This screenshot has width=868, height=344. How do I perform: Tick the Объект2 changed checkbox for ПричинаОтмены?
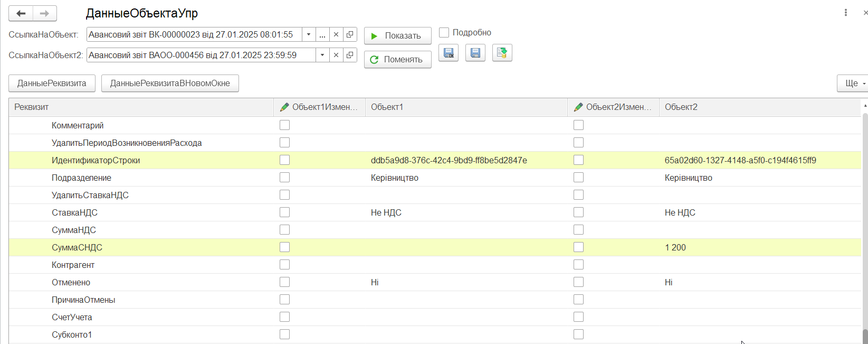click(579, 300)
